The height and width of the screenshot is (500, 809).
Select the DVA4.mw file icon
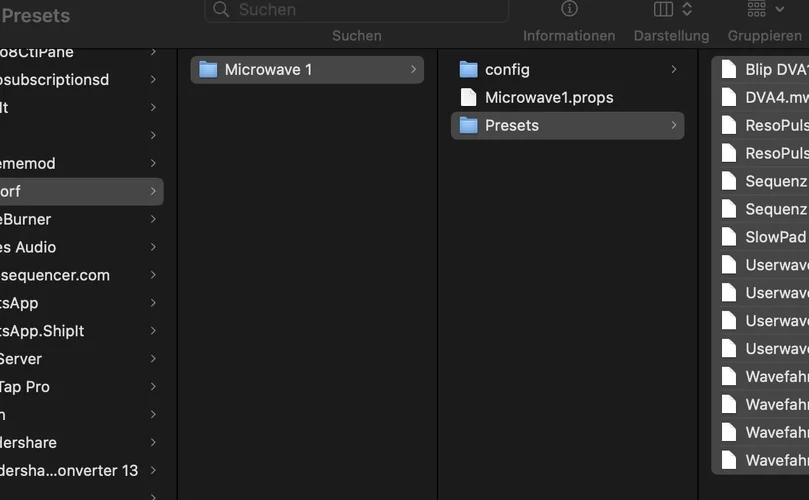(729, 97)
